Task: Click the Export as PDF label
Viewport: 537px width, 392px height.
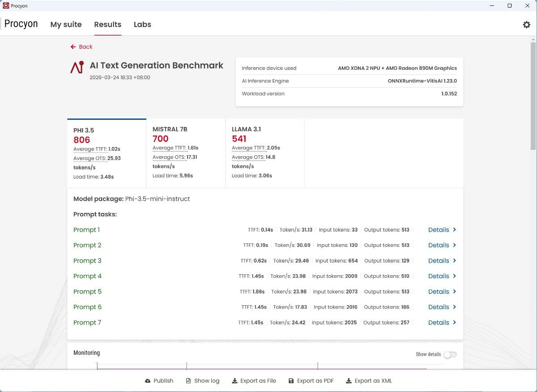Action: coord(315,381)
